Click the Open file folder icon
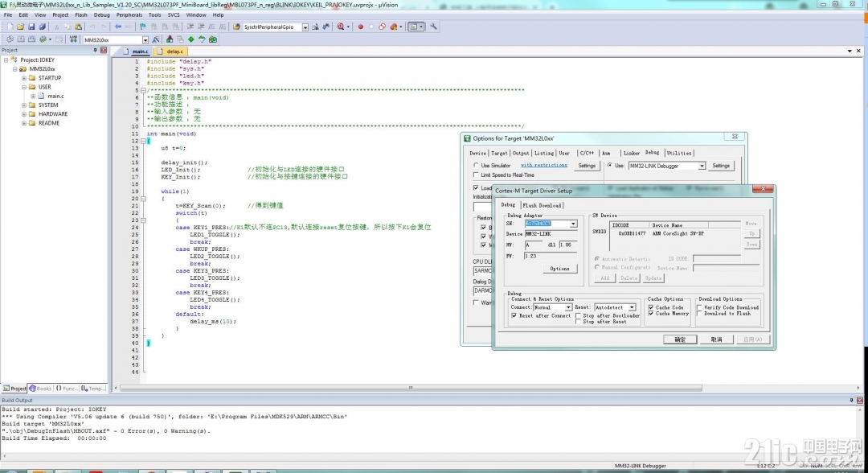This screenshot has height=473, width=868. point(20,27)
